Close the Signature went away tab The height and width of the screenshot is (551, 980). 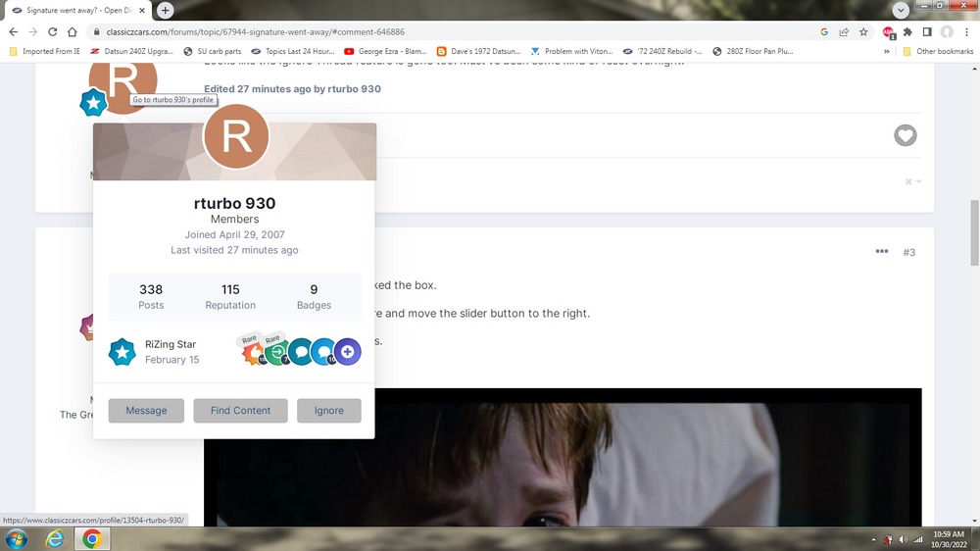coord(142,11)
